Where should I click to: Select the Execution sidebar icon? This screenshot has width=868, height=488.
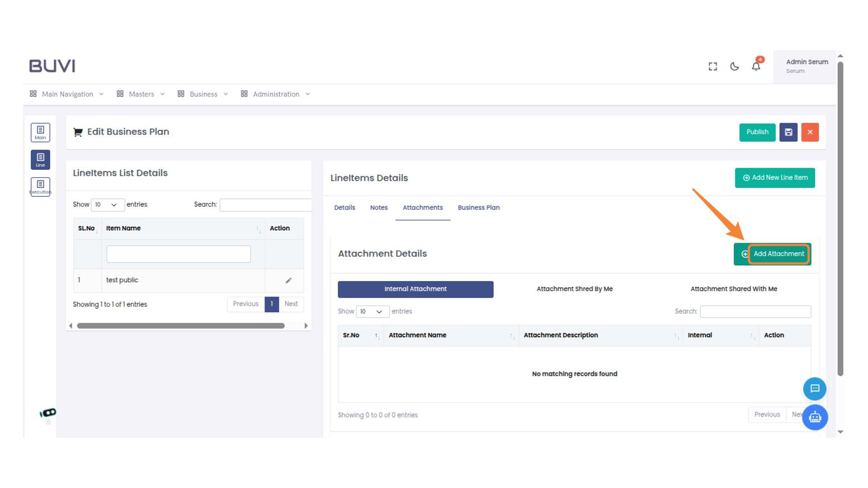(x=40, y=186)
